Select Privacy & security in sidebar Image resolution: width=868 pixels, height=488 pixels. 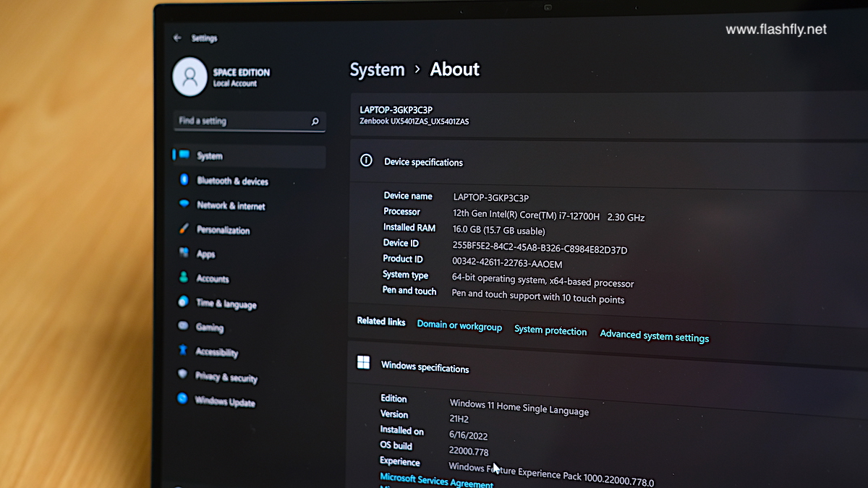click(226, 377)
